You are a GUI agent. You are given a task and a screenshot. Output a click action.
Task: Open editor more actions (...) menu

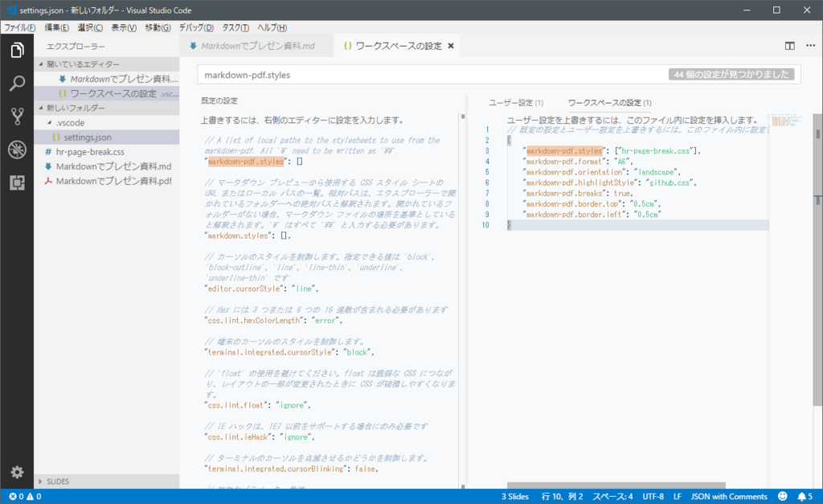[x=810, y=46]
